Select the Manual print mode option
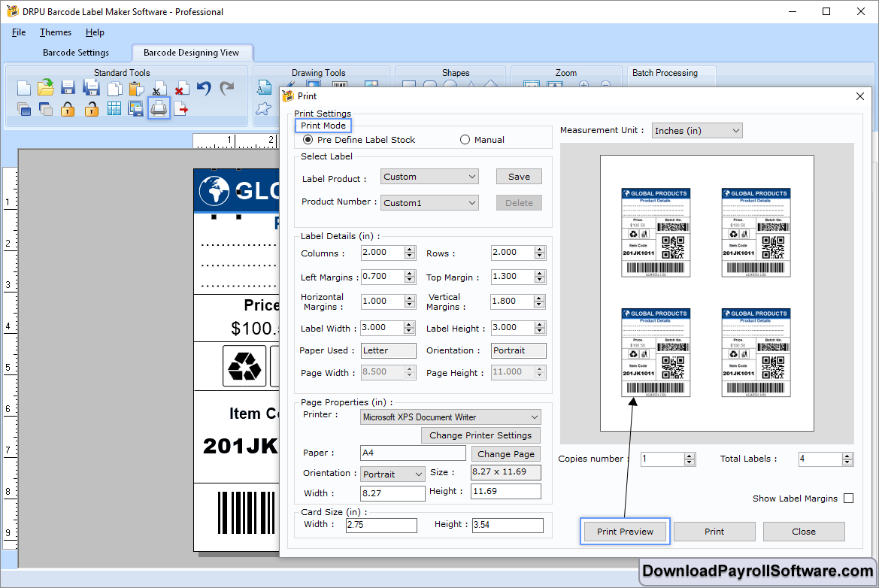 click(x=465, y=140)
